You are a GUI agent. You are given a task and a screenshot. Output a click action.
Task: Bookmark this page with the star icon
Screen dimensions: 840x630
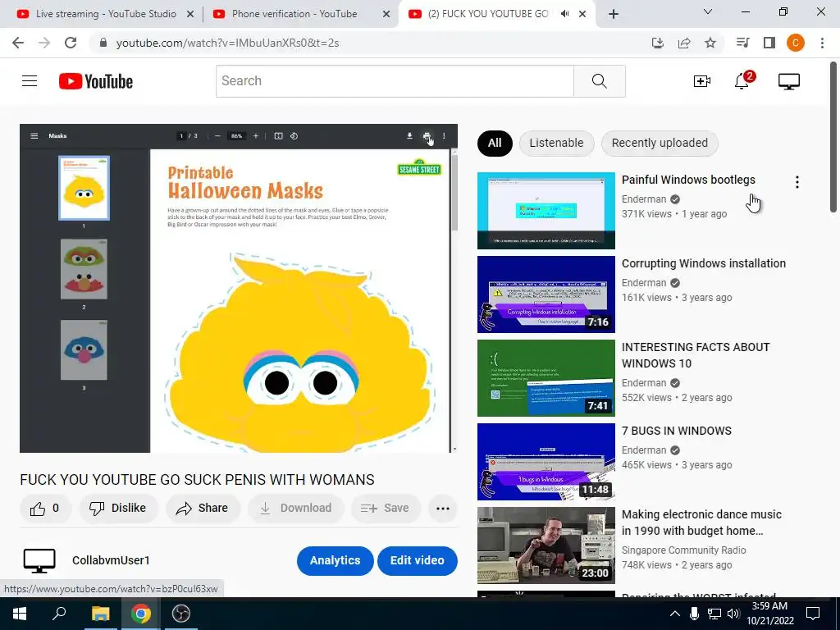(710, 43)
